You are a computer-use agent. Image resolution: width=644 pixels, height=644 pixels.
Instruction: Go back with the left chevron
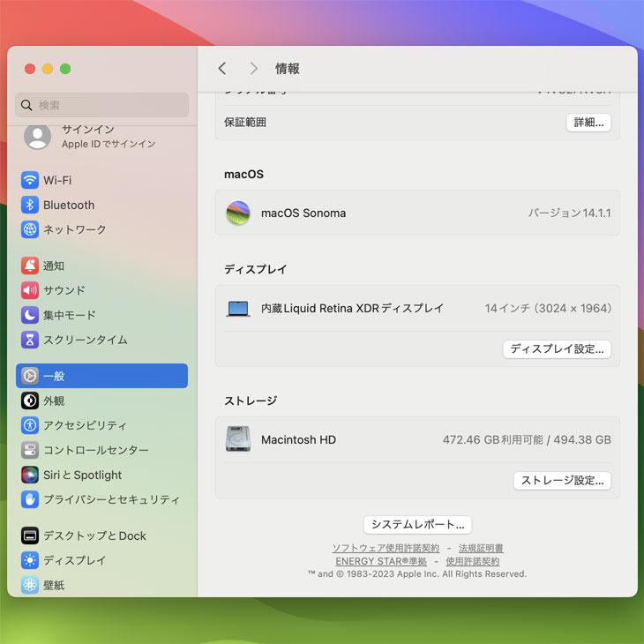tap(222, 69)
